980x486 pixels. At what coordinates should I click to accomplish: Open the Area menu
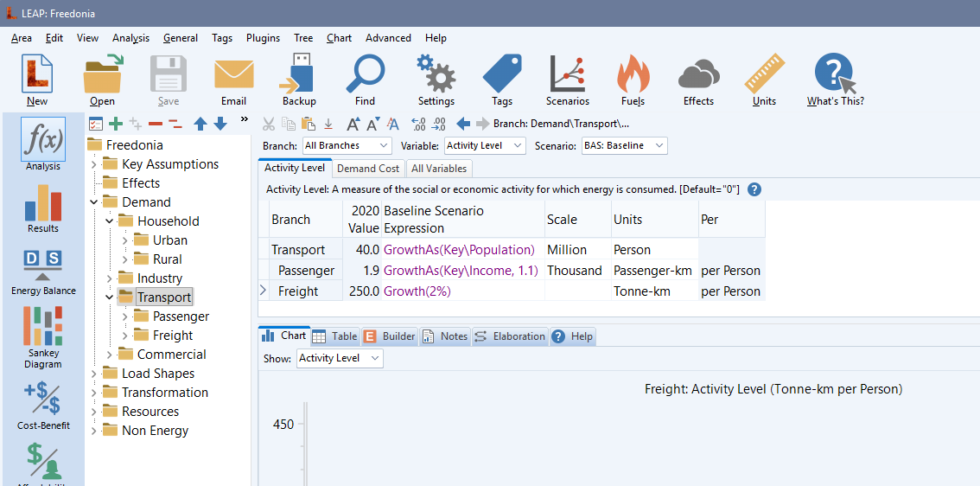22,38
